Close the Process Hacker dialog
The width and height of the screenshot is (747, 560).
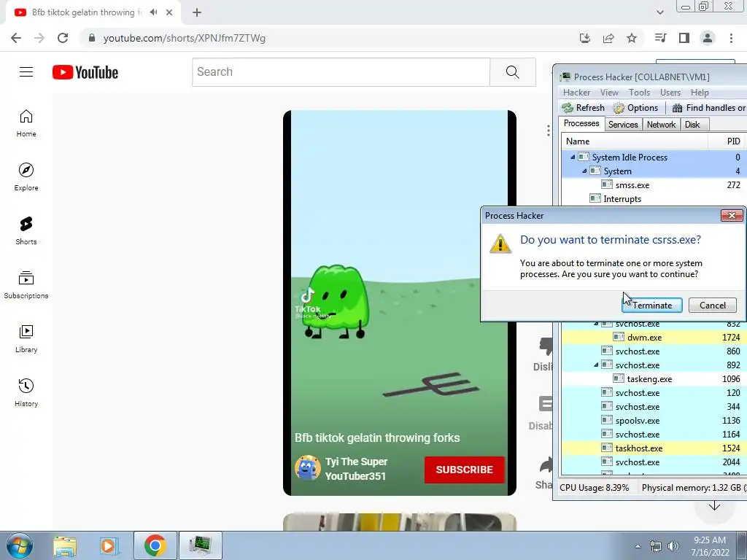pos(731,216)
